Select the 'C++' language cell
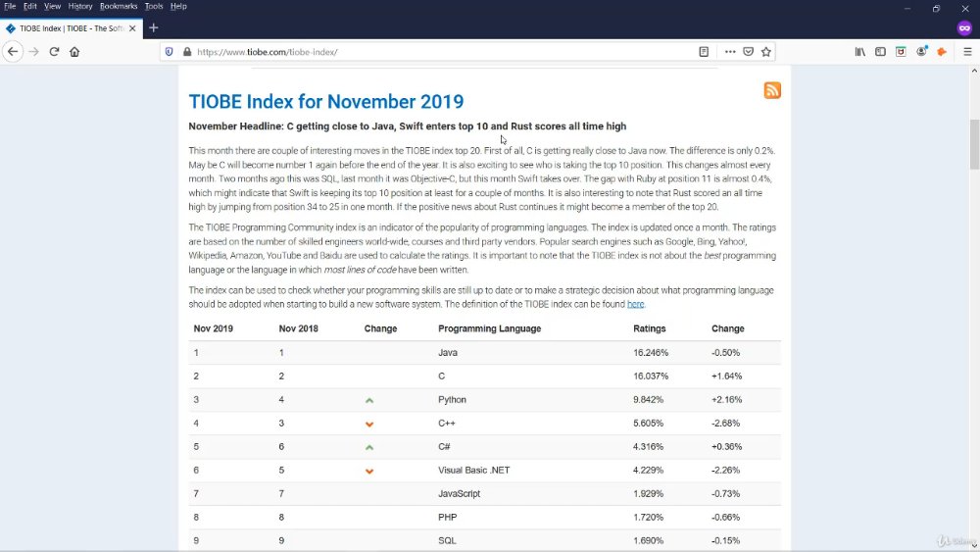 click(x=446, y=424)
